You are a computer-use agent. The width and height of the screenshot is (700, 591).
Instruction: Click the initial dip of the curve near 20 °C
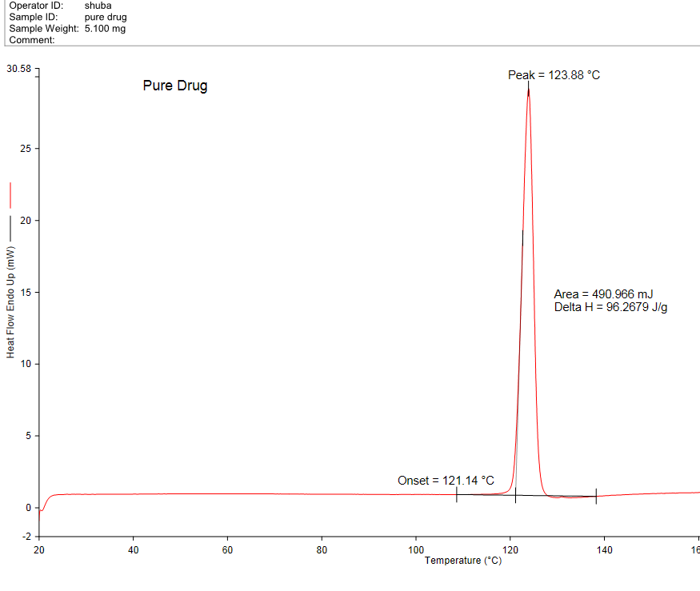pos(42,509)
